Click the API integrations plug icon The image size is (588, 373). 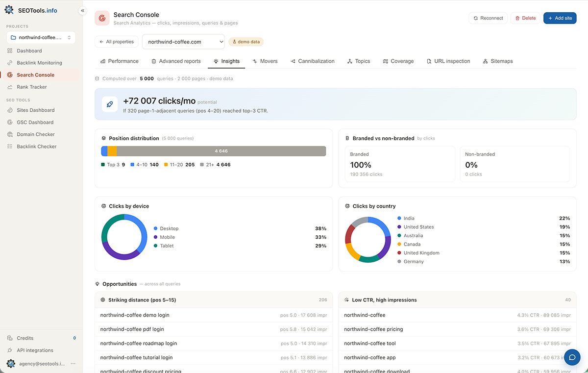(10, 350)
